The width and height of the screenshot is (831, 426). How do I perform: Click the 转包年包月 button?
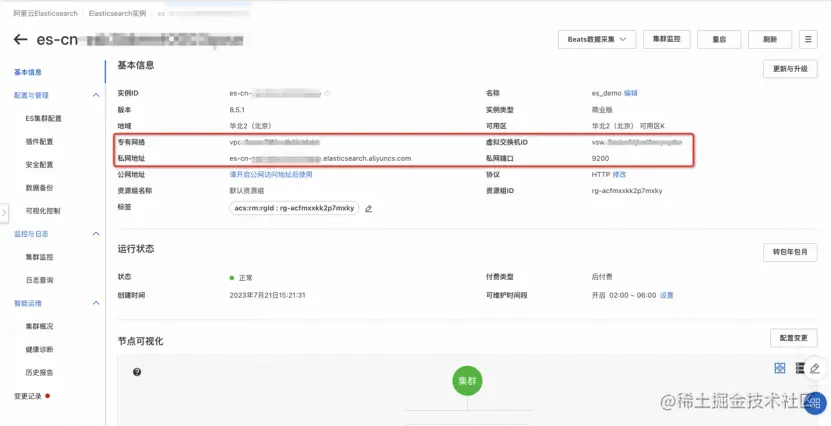(x=790, y=252)
